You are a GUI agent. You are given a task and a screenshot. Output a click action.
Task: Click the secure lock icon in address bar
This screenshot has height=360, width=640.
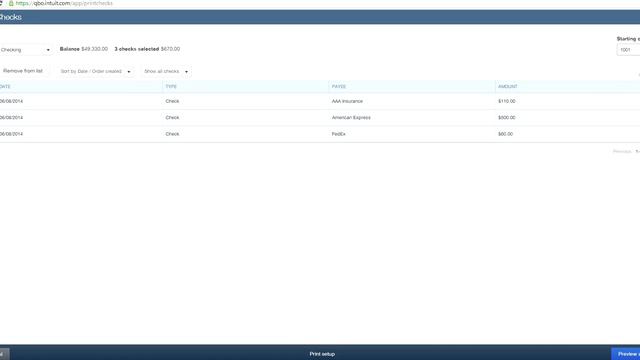point(11,3)
